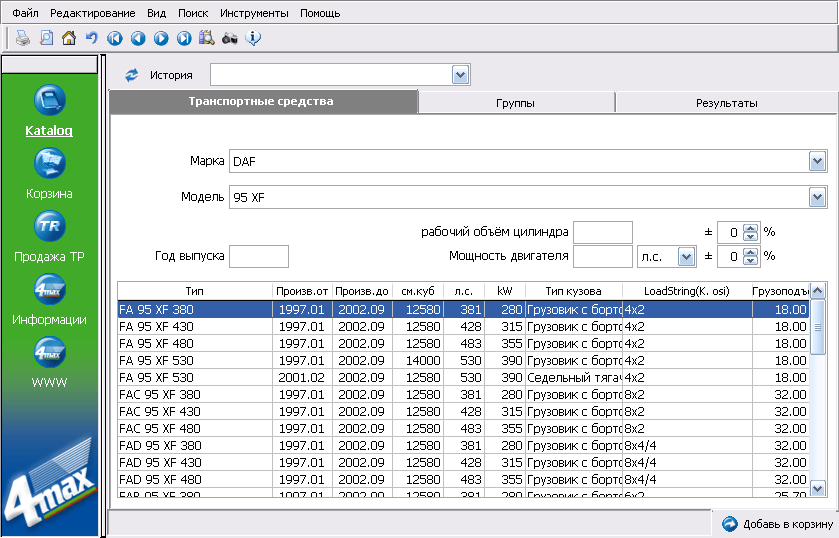Click table scrollbar up arrow

click(x=818, y=291)
